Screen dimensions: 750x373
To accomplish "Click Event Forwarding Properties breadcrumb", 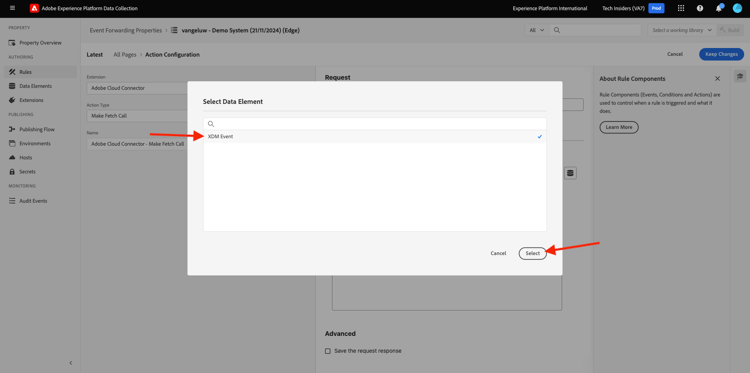I will (126, 30).
